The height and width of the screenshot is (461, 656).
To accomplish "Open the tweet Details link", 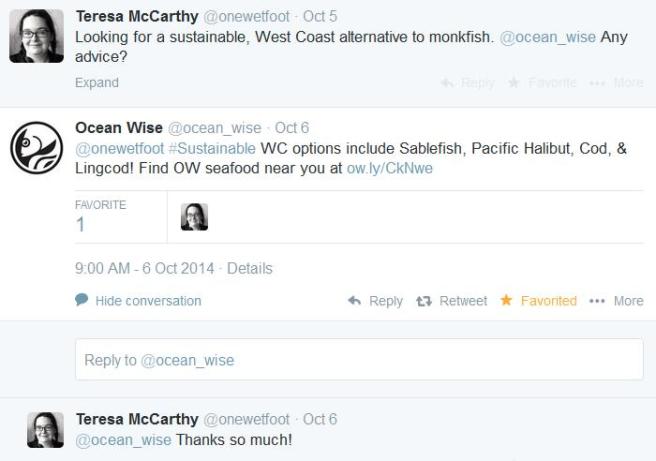I will pos(249,268).
